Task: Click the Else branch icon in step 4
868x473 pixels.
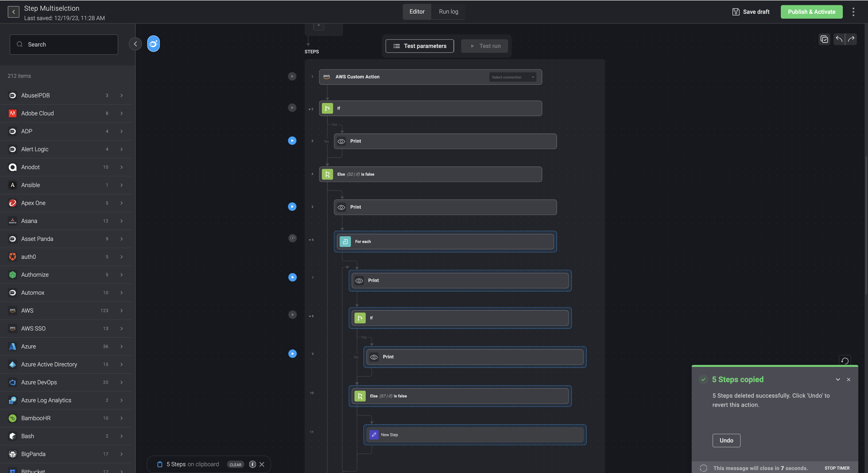Action: [x=327, y=174]
